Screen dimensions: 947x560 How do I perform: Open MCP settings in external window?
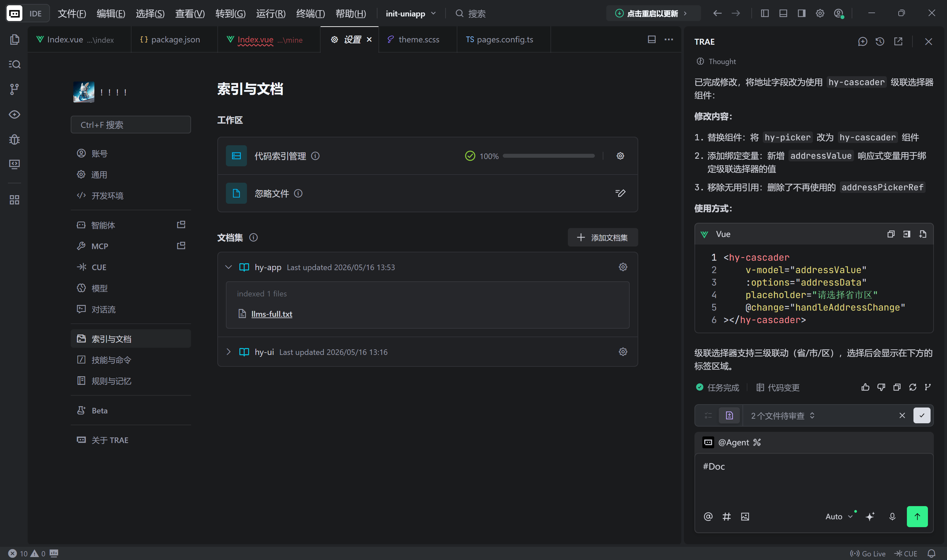pyautogui.click(x=181, y=246)
